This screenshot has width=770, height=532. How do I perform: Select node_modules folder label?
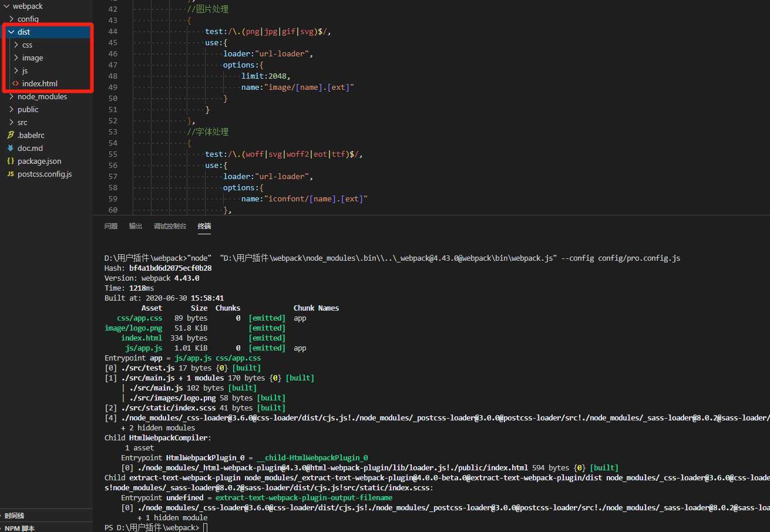click(x=42, y=97)
